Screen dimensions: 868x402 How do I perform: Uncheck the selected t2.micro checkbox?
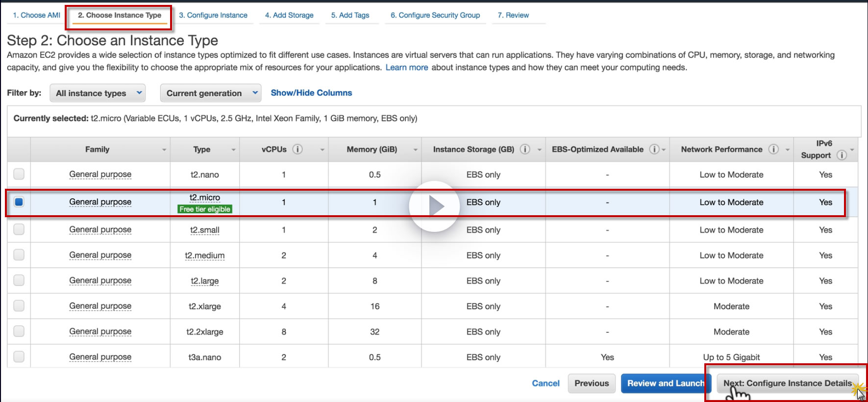tap(19, 202)
